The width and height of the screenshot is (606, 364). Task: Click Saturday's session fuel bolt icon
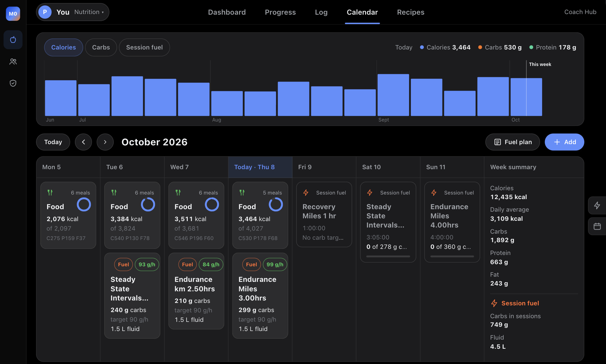click(370, 193)
